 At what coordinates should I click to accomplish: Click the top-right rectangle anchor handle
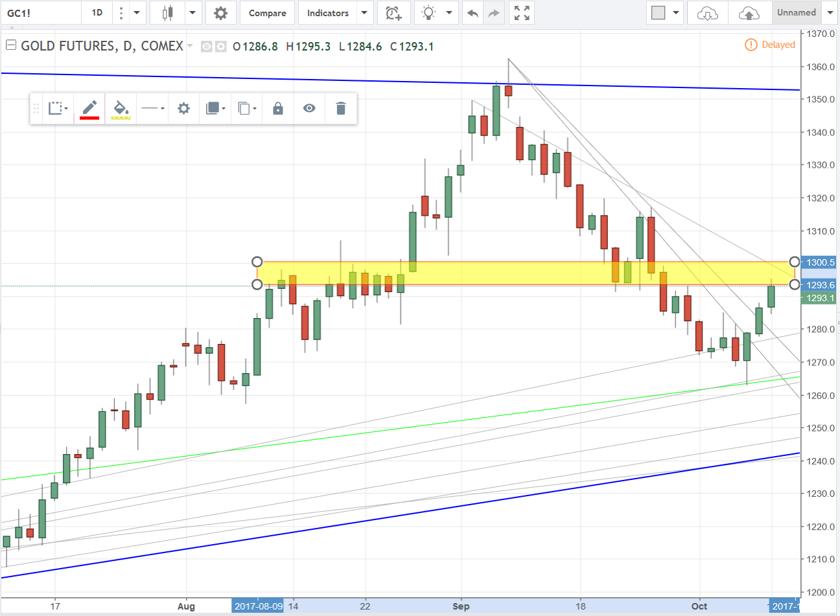(795, 262)
